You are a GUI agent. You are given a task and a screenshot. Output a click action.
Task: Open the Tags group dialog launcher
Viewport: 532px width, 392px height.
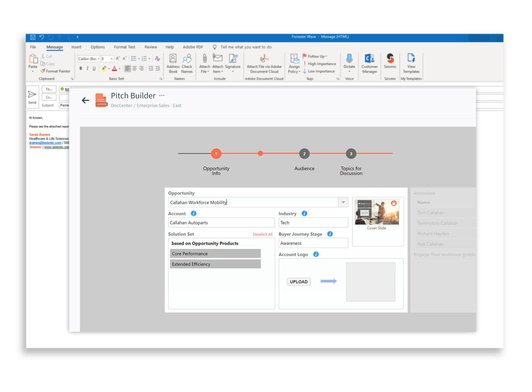tap(338, 79)
